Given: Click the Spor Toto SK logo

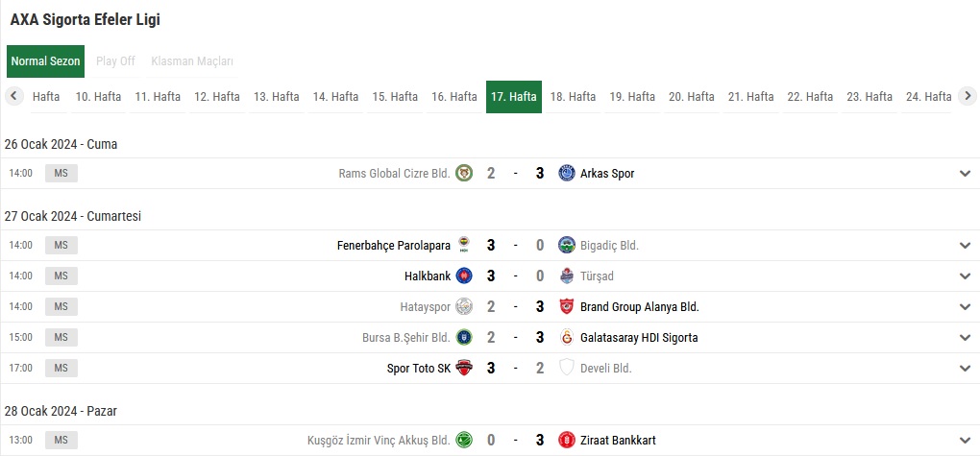Looking at the screenshot, I should pos(464,369).
